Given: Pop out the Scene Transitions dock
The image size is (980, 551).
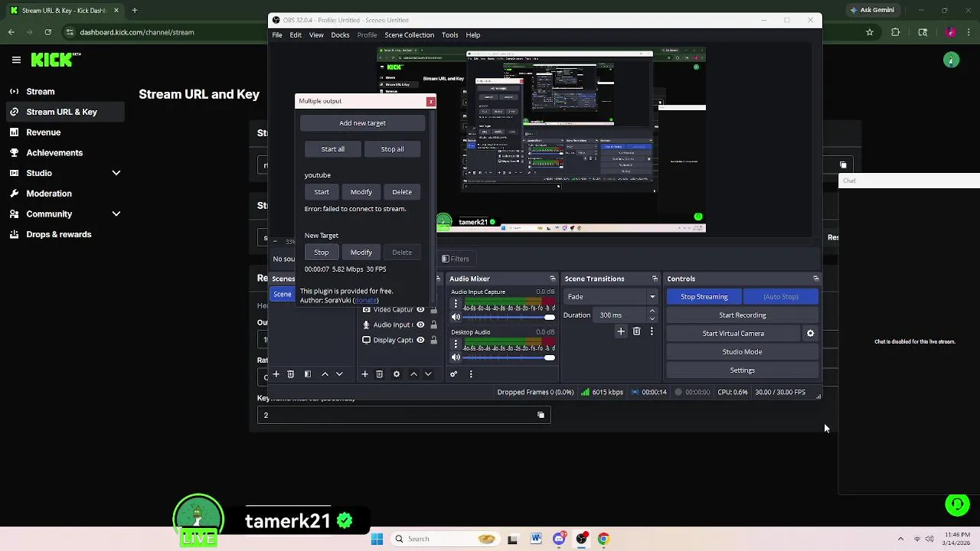Looking at the screenshot, I should pyautogui.click(x=655, y=279).
